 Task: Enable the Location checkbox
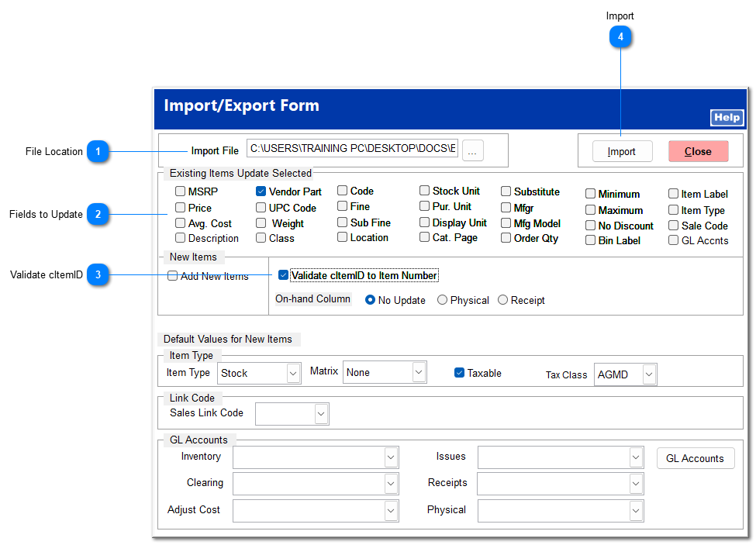coord(342,237)
